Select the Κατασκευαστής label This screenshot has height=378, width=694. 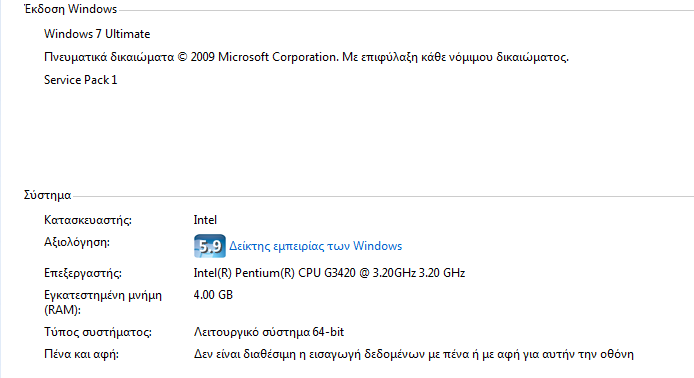coord(88,220)
